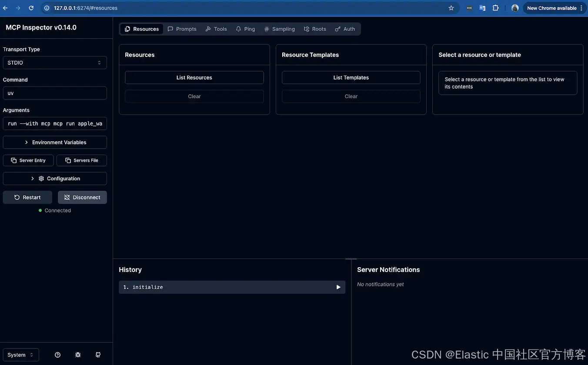Switch to the Resources tab
Screen dimensions: 588x365
click(x=142, y=29)
